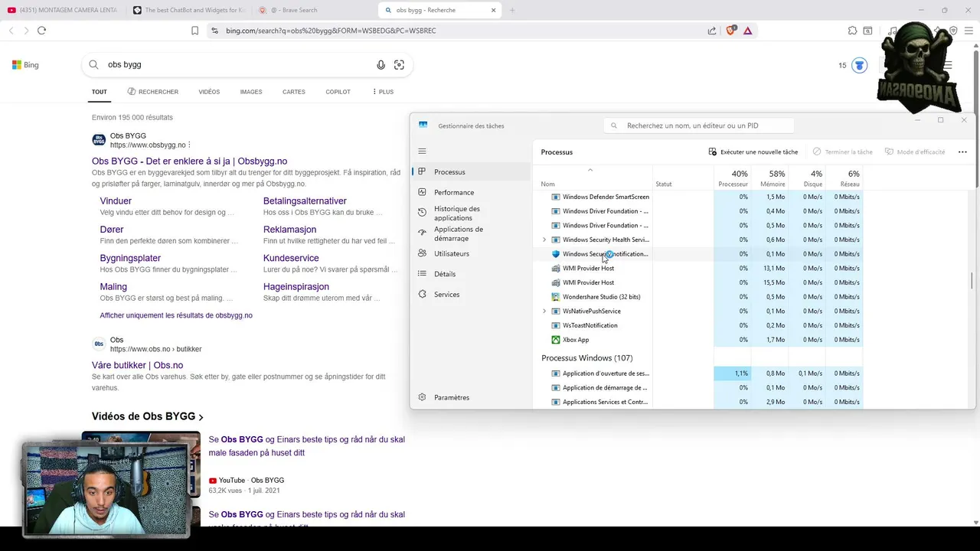Open the Betalingsalternativer sublink
The image size is (980, 551).
305,201
